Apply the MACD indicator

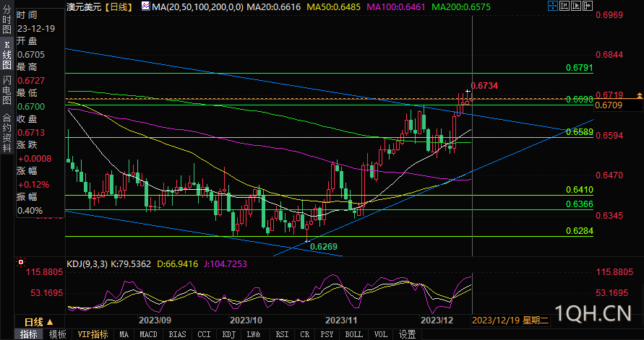pyautogui.click(x=148, y=334)
